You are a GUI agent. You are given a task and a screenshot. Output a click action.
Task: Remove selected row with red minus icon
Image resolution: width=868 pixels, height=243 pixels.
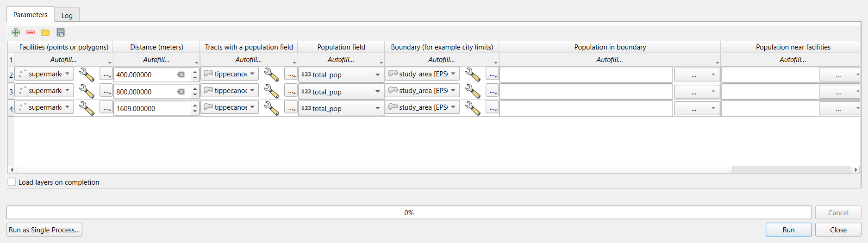coord(31,32)
